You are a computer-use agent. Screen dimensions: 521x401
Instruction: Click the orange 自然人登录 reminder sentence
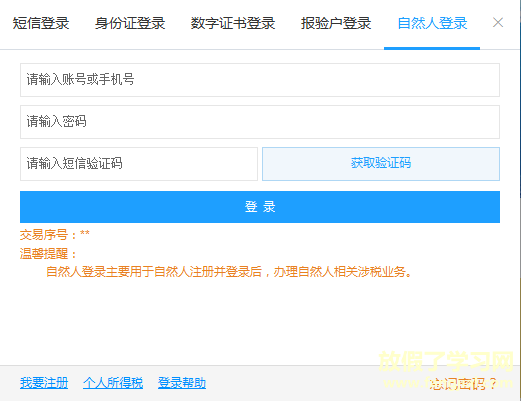pos(229,272)
